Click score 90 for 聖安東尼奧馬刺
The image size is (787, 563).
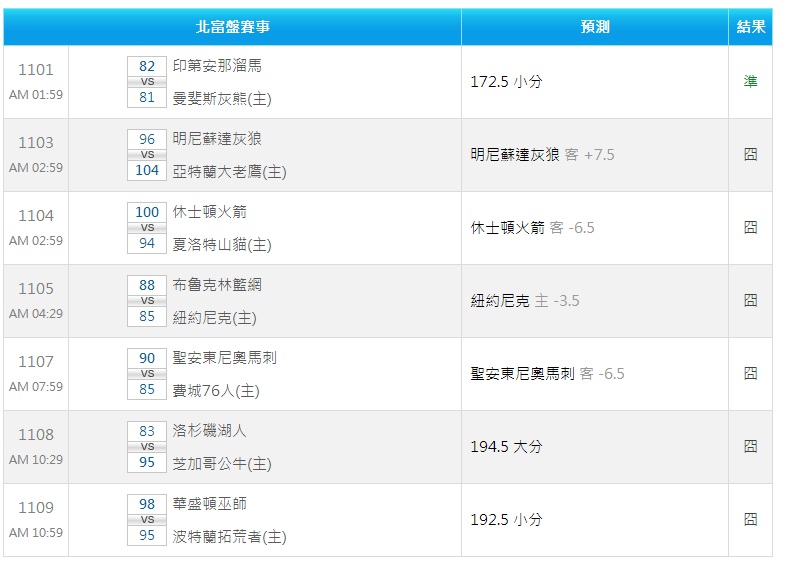[147, 358]
